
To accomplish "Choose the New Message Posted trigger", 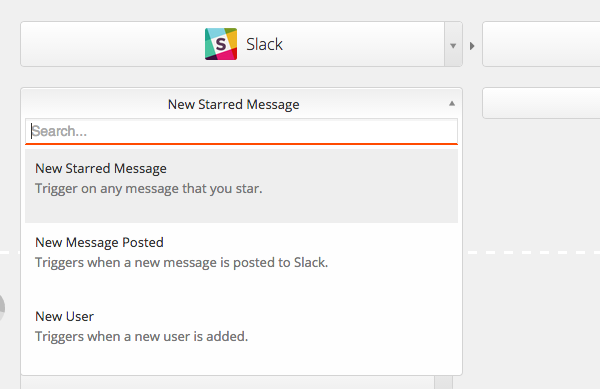I will click(x=241, y=260).
